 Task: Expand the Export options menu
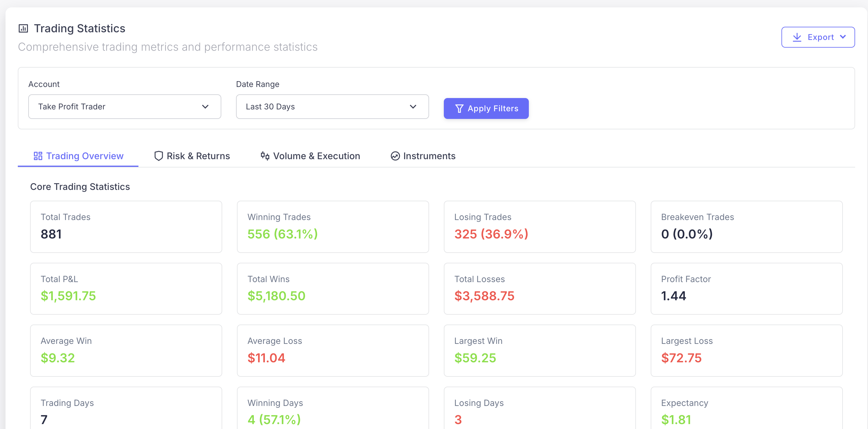(x=818, y=37)
